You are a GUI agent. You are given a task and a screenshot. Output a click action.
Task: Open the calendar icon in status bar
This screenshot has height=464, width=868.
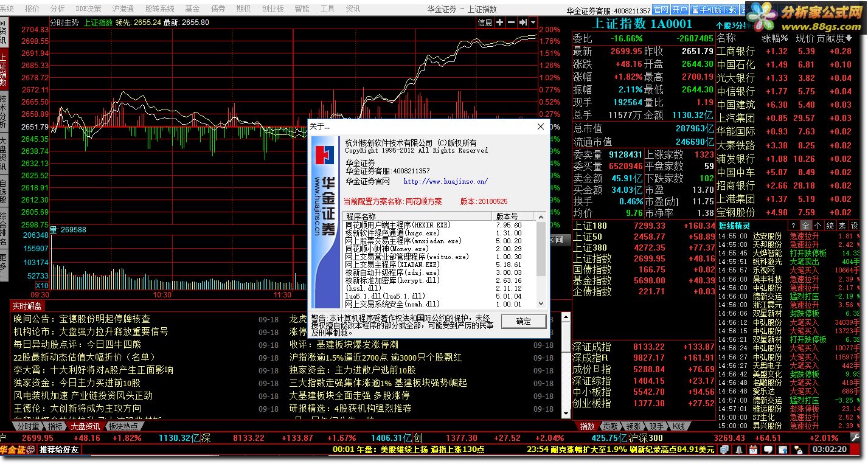pyautogui.click(x=753, y=449)
